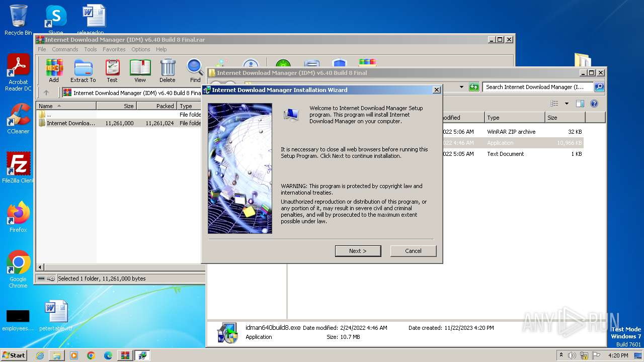Sort WinRAR list by Name column
The width and height of the screenshot is (644, 362).
[66, 106]
